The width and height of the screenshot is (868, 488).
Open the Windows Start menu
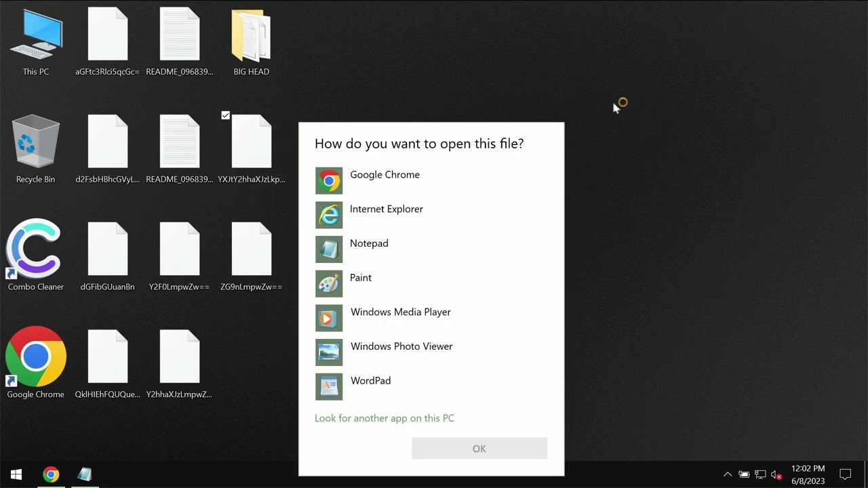click(x=16, y=474)
